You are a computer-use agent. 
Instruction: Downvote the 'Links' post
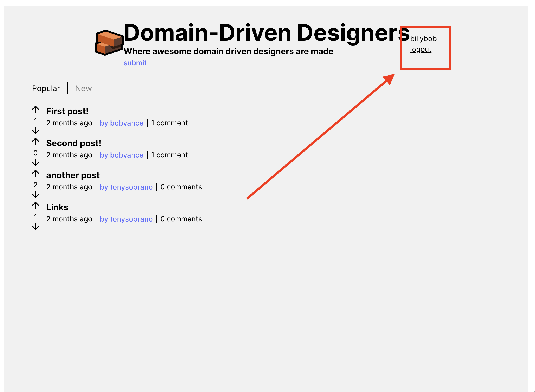[x=36, y=226]
